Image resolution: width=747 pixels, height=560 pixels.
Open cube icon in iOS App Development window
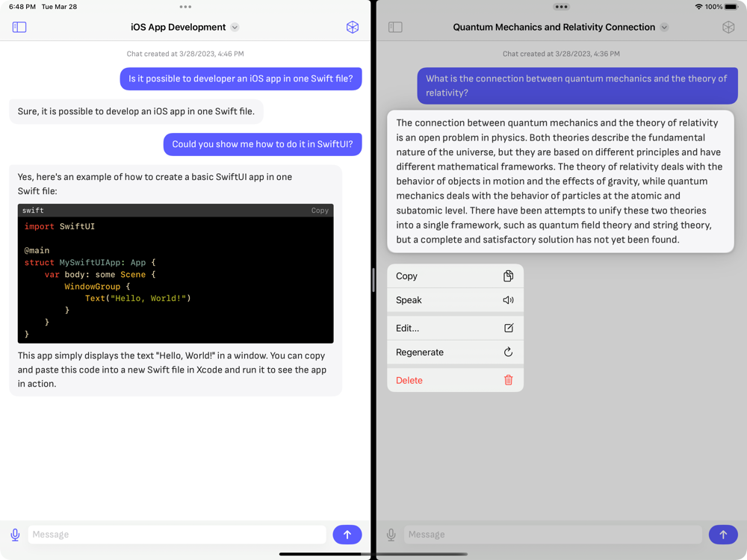[x=353, y=27]
